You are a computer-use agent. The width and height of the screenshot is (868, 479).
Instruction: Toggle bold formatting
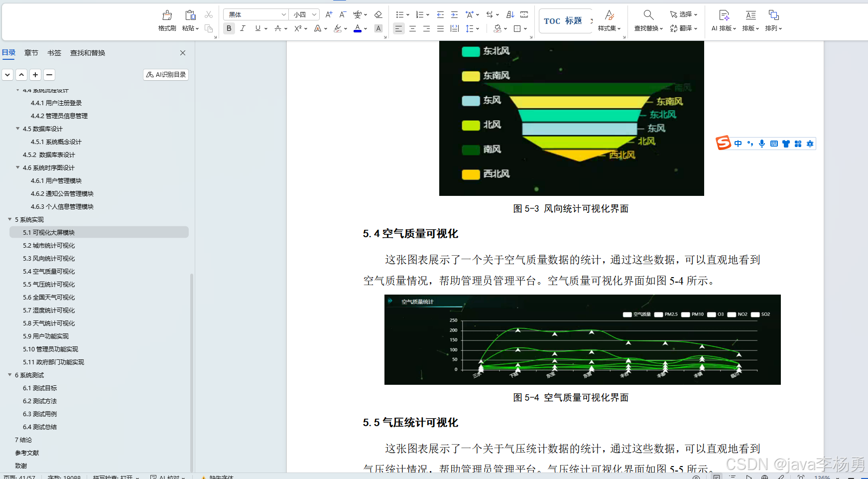pos(229,28)
